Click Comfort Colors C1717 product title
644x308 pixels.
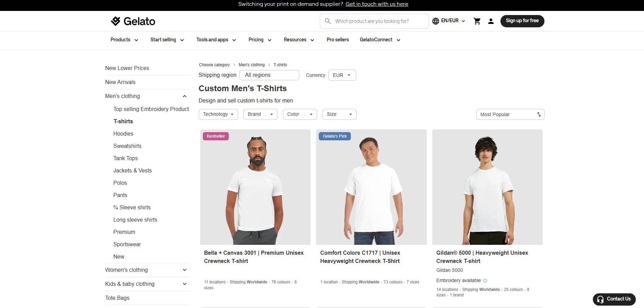click(360, 257)
